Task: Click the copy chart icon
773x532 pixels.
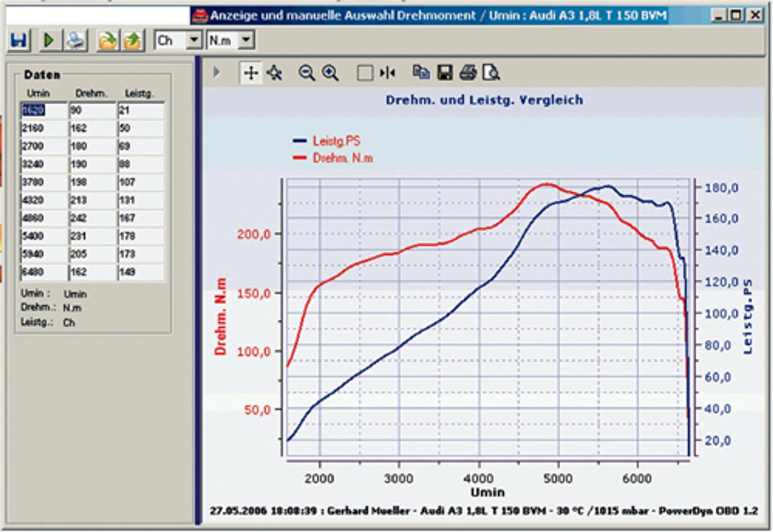Action: [421, 73]
